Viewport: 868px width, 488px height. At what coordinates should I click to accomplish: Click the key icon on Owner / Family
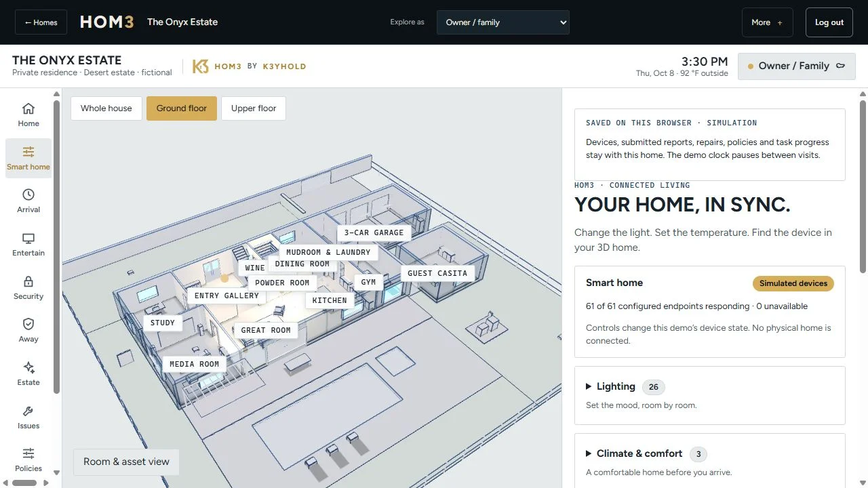pos(841,66)
